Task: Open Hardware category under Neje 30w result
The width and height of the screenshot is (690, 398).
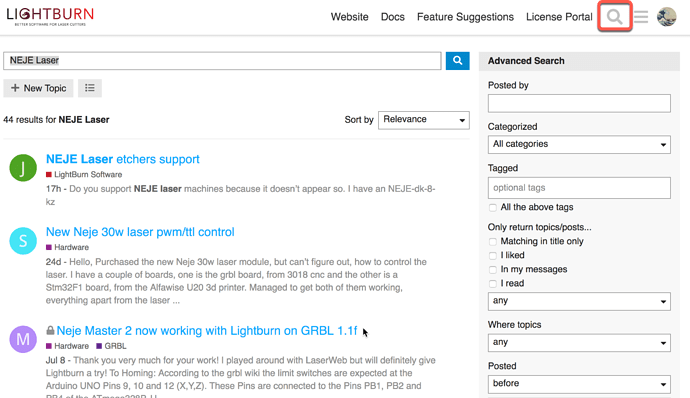Action: 67,247
